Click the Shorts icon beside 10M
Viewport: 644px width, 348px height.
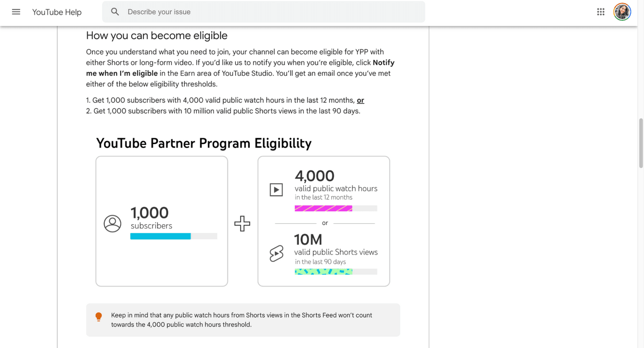pyautogui.click(x=276, y=253)
